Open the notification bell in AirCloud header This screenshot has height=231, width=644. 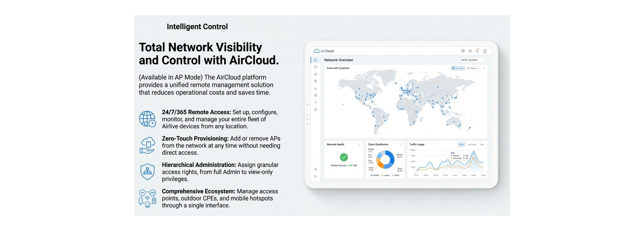pos(477,51)
